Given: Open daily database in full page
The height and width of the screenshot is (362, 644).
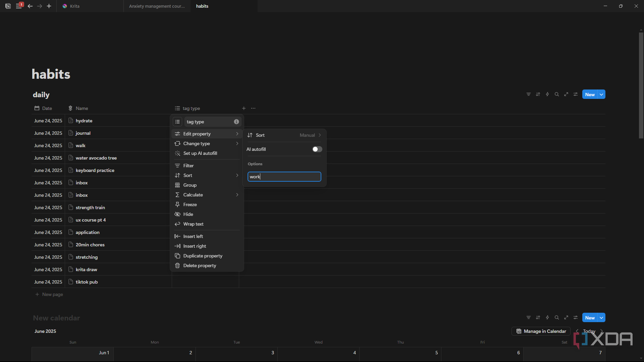Looking at the screenshot, I should tap(566, 95).
